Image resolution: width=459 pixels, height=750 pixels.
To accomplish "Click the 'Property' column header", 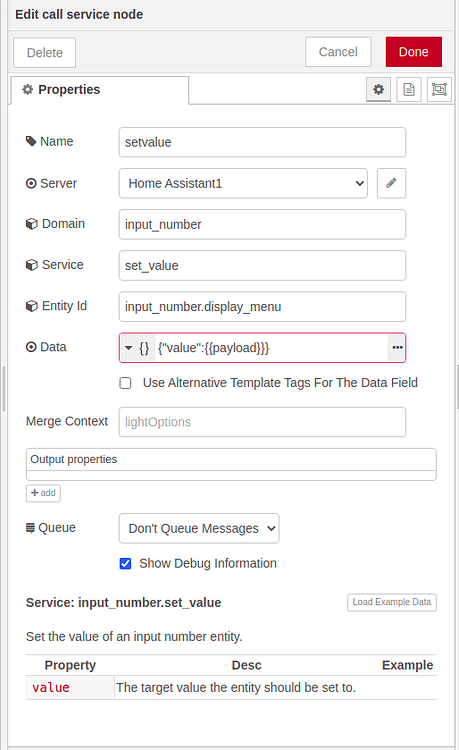I will [70, 665].
